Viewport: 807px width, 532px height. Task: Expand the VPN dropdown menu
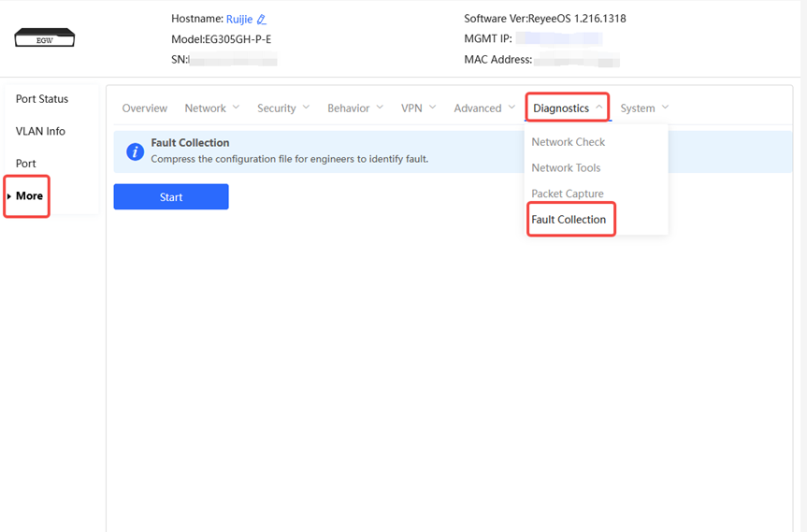[x=418, y=108]
